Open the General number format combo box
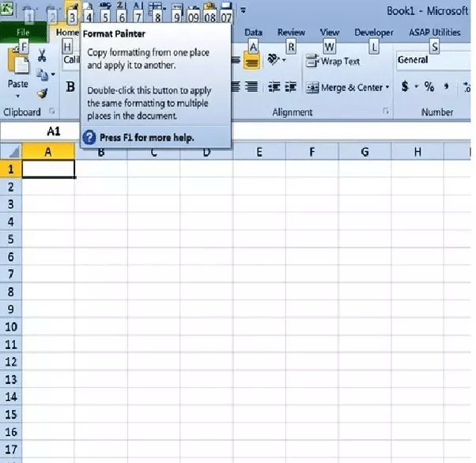The image size is (476, 463). point(433,60)
